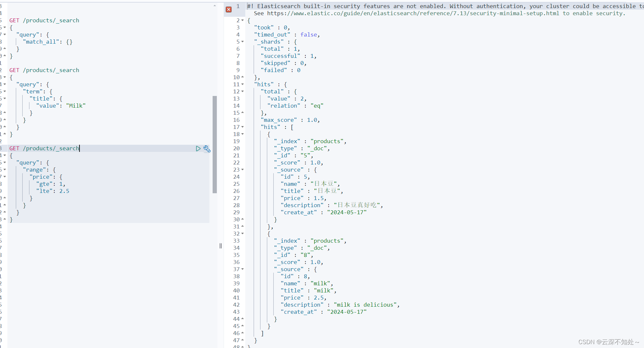Click the "create_at" line at line 43
644x348 pixels.
[x=323, y=312]
